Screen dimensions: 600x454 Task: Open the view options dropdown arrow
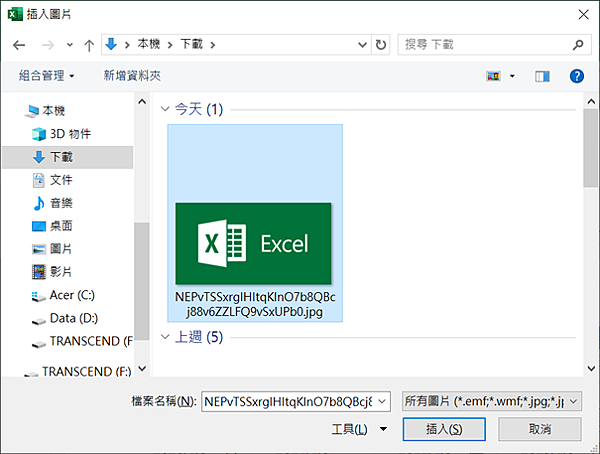tap(512, 76)
